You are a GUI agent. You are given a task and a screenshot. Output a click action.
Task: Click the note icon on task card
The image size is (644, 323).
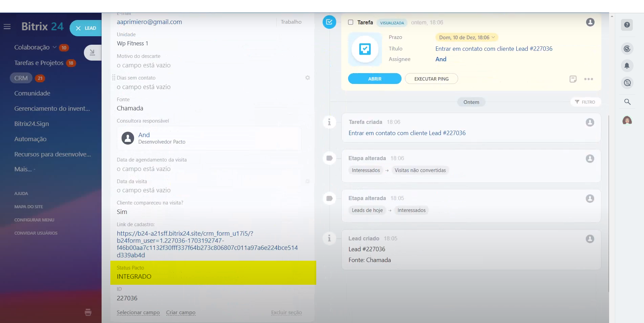tap(573, 79)
